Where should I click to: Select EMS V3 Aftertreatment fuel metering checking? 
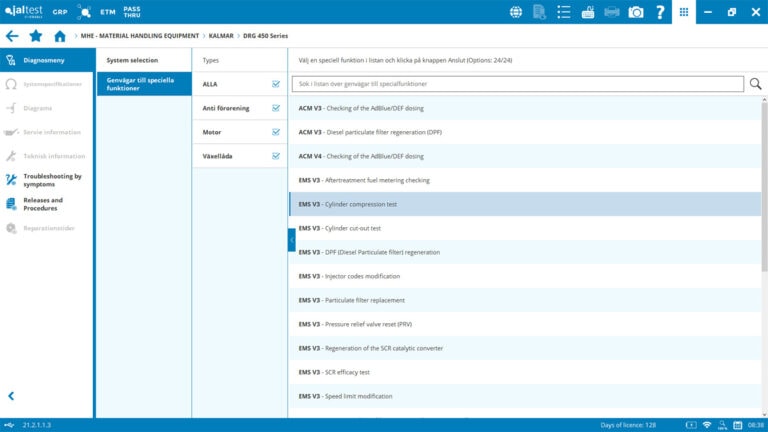click(x=525, y=180)
